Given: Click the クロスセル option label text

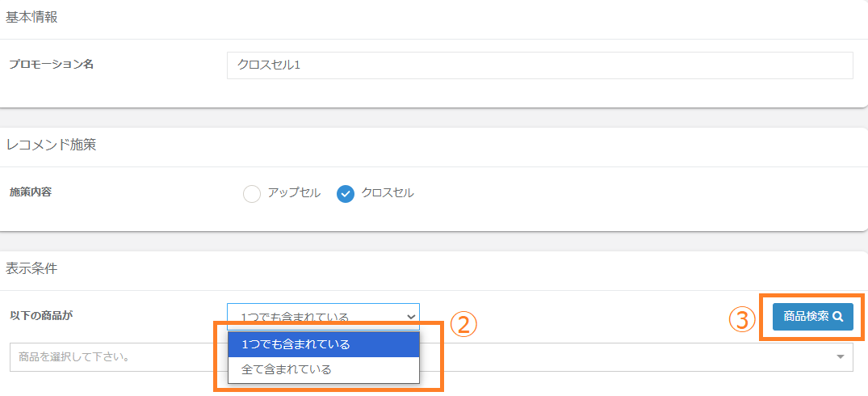Looking at the screenshot, I should click(388, 193).
